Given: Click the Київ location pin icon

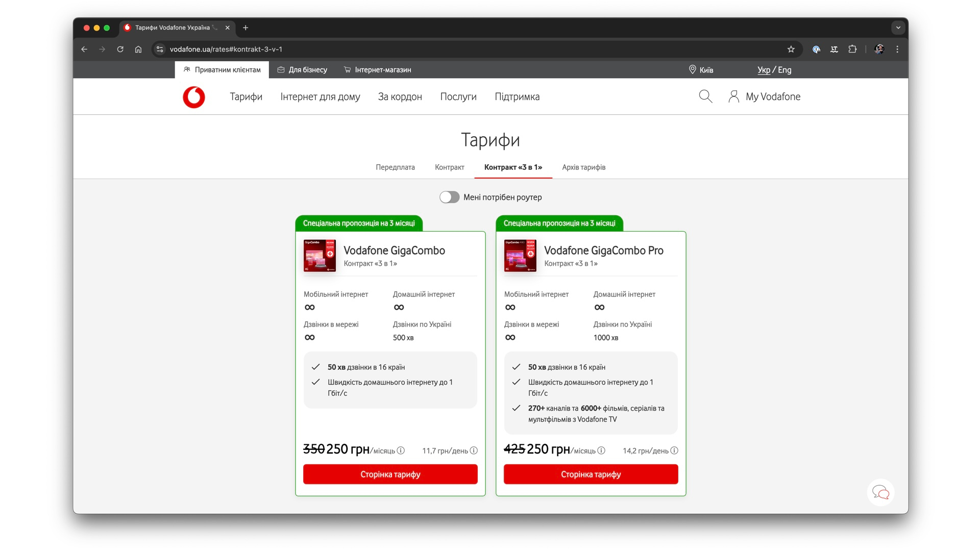Looking at the screenshot, I should point(692,69).
